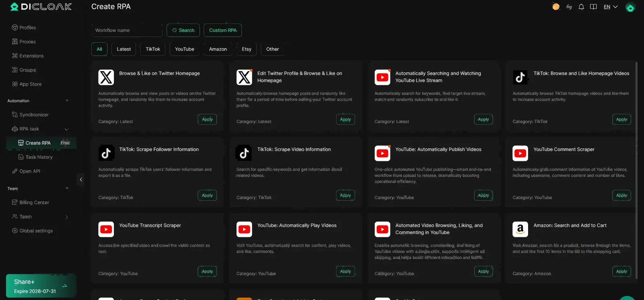This screenshot has width=644, height=300.
Task: Apply the Browse & Like on Twitter Homepage workflow
Action: [x=207, y=119]
